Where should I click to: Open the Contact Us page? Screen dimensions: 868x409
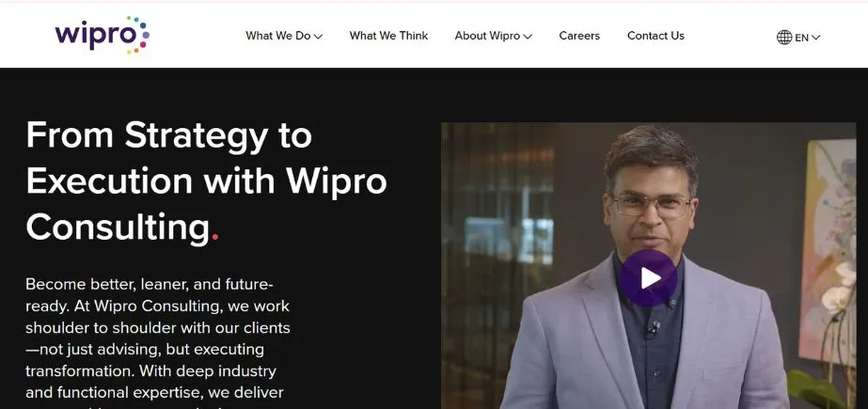pos(655,36)
